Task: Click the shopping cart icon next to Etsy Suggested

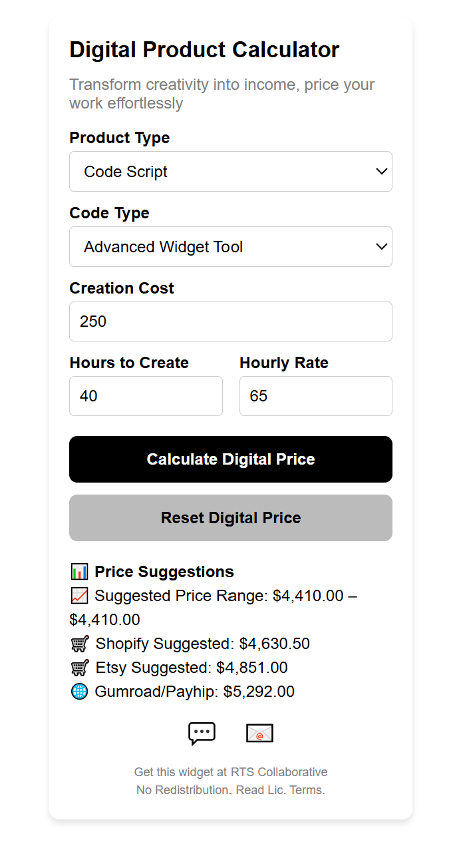Action: click(x=80, y=668)
